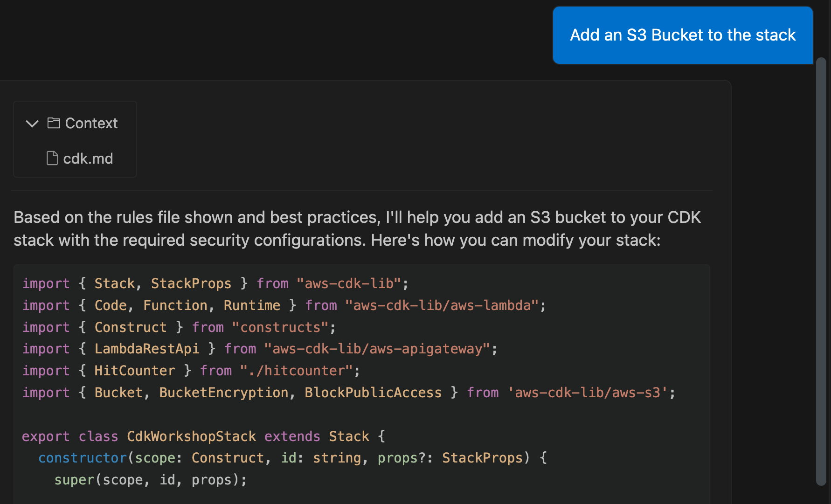Click the folder icon beside Context
The image size is (831, 504).
(x=54, y=123)
